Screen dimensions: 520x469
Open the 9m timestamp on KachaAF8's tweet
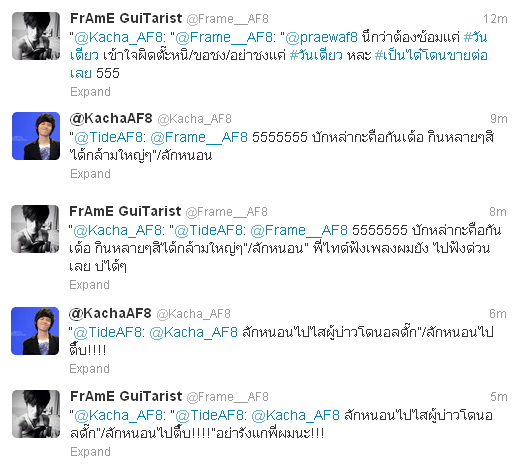(x=499, y=119)
